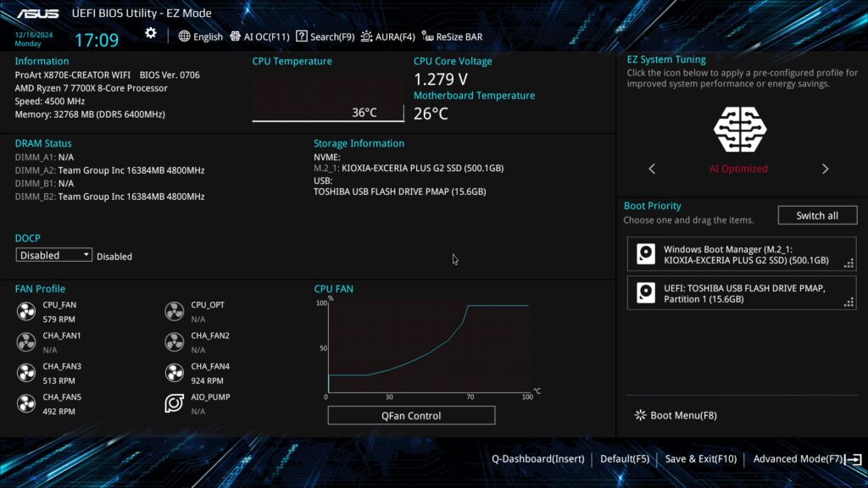868x488 pixels.
Task: Click the Advanced Mode exit arrow icon
Action: tap(854, 459)
